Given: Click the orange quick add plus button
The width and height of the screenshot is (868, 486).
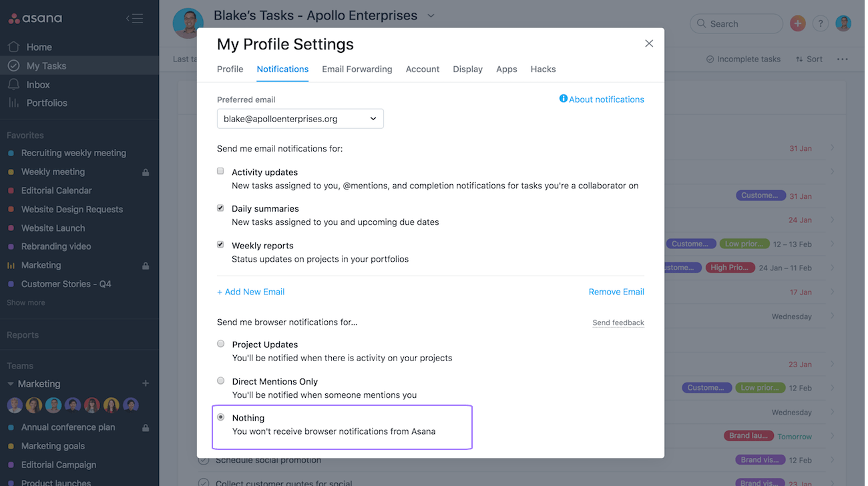Looking at the screenshot, I should click(x=797, y=23).
